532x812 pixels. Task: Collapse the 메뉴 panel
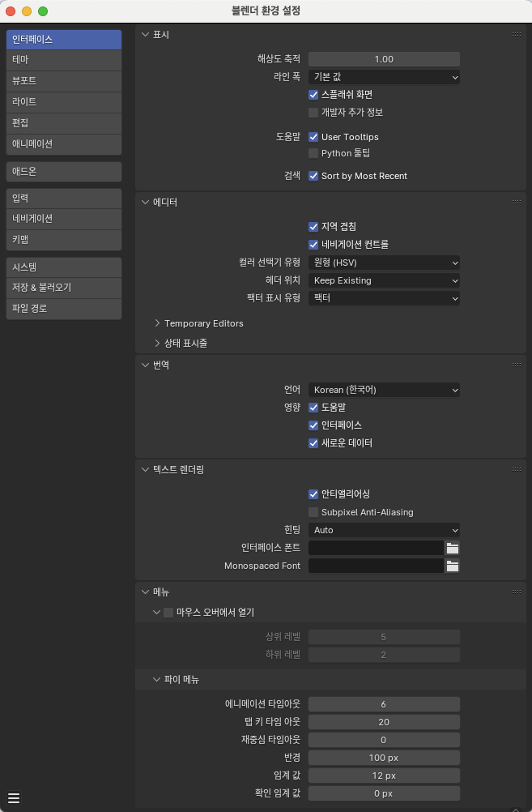tap(145, 592)
